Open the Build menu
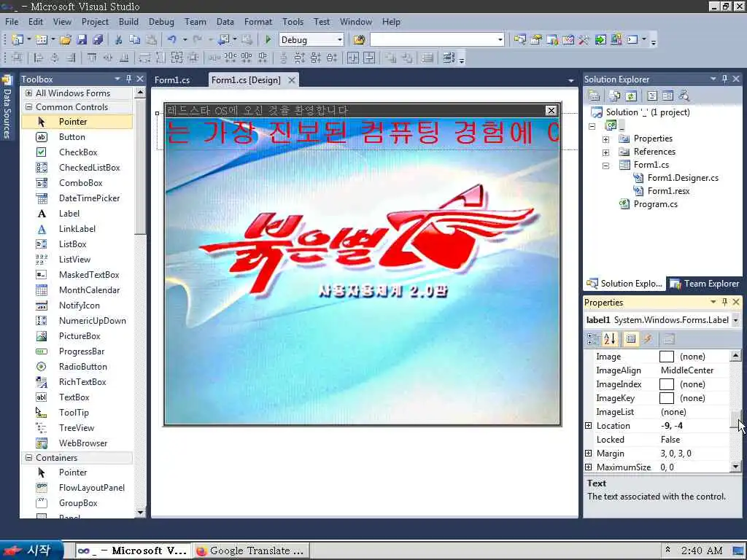 point(128,22)
